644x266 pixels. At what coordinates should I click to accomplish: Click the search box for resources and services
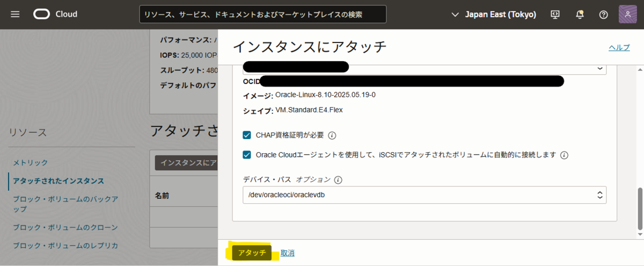tap(262, 15)
